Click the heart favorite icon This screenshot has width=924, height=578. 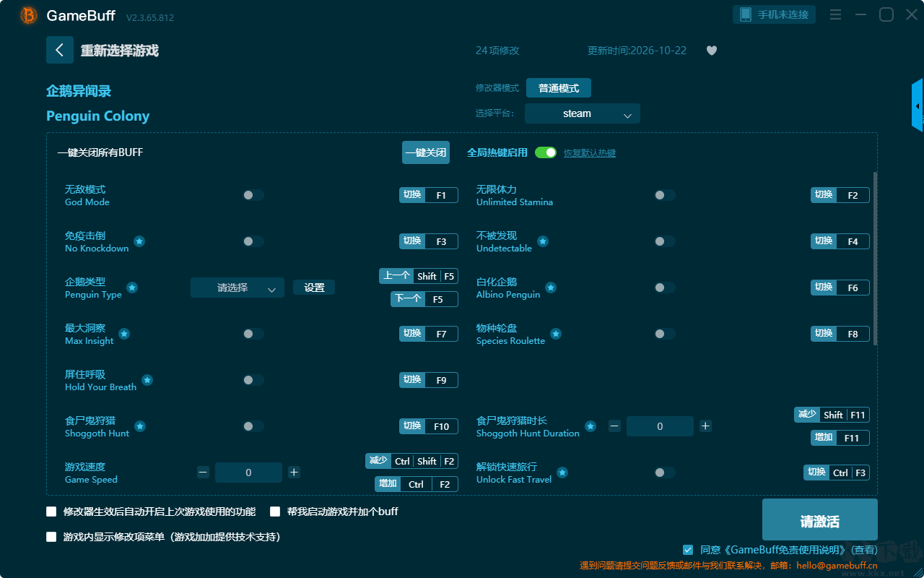pyautogui.click(x=712, y=51)
